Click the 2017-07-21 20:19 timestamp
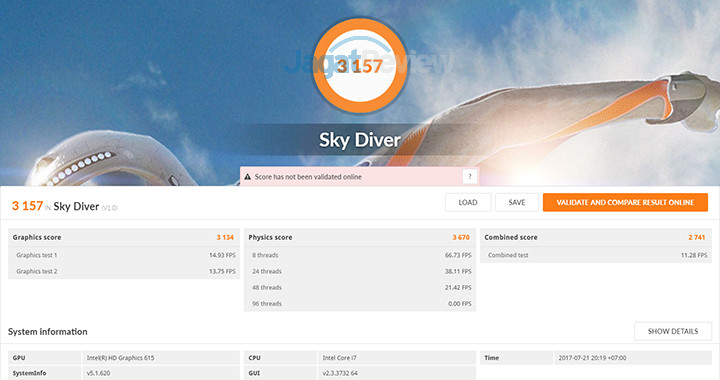The height and width of the screenshot is (380, 720). coord(592,358)
